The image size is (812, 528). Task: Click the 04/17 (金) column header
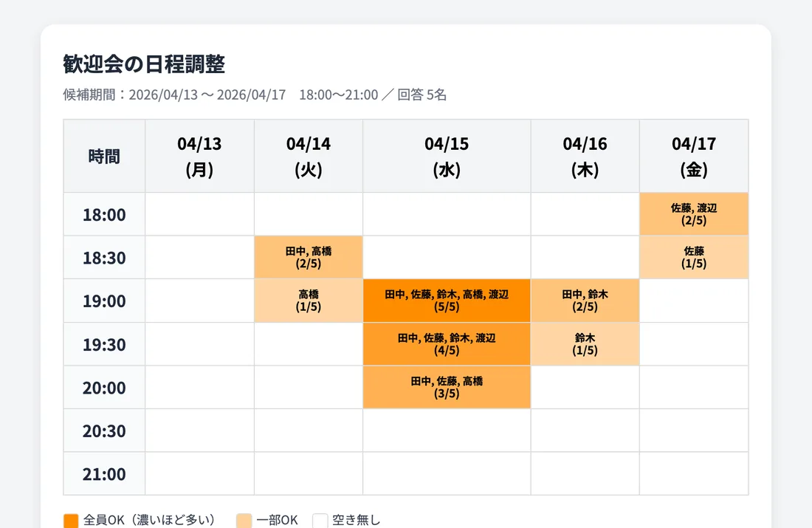694,156
